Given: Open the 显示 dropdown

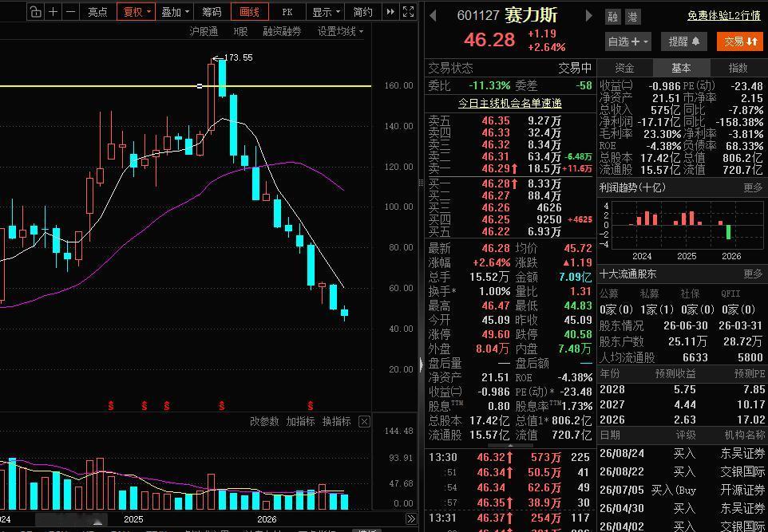Looking at the screenshot, I should pyautogui.click(x=325, y=12).
